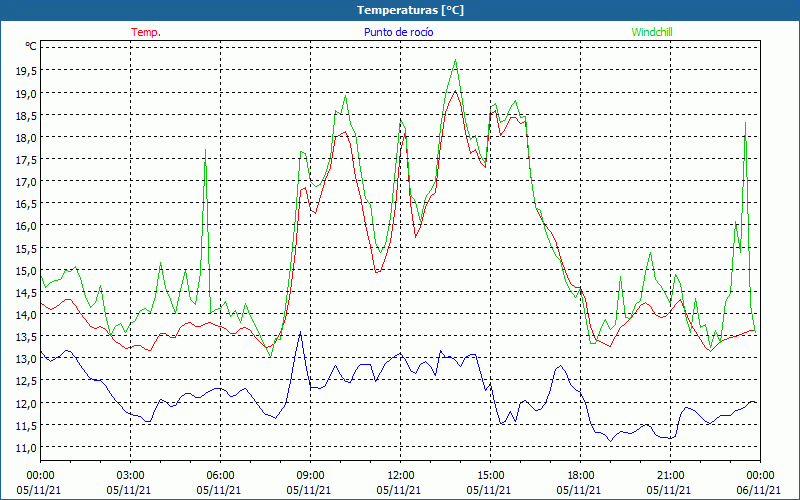Select the red 'Temp.' legend label
Viewport: 800px width, 500px height.
(146, 32)
